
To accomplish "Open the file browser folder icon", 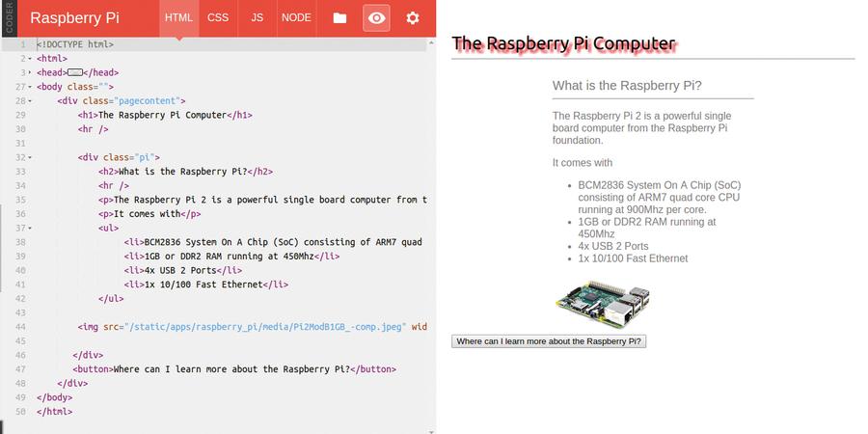I will pyautogui.click(x=339, y=17).
